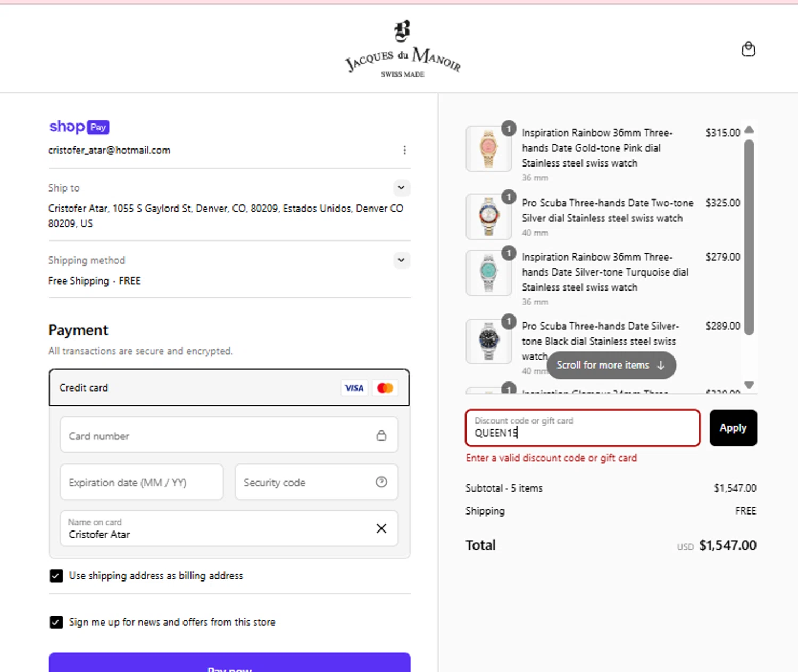Click the Jacques du Manoir logo
The width and height of the screenshot is (798, 672).
[403, 49]
